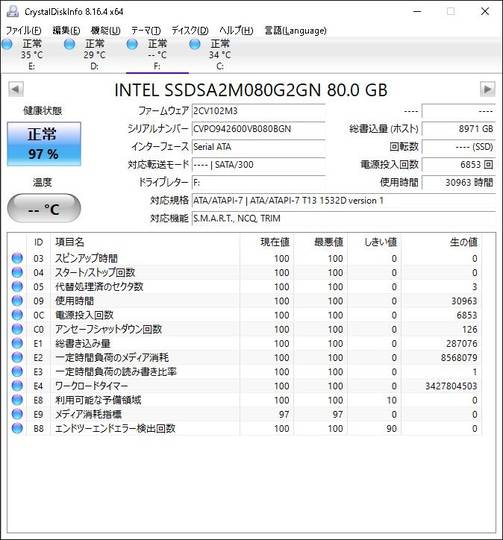Click the temperature -- °C button
Screen dimensions: 503x540
click(44, 208)
